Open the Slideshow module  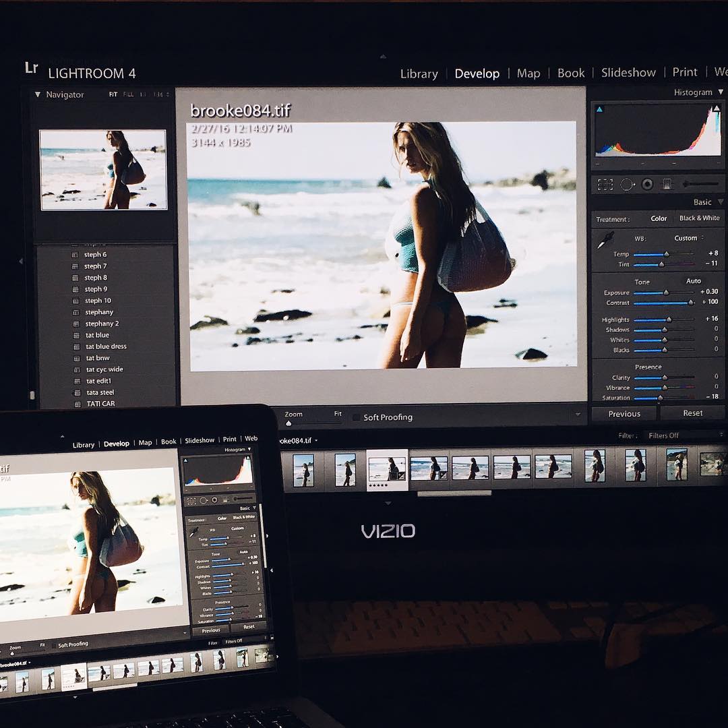pyautogui.click(x=628, y=73)
